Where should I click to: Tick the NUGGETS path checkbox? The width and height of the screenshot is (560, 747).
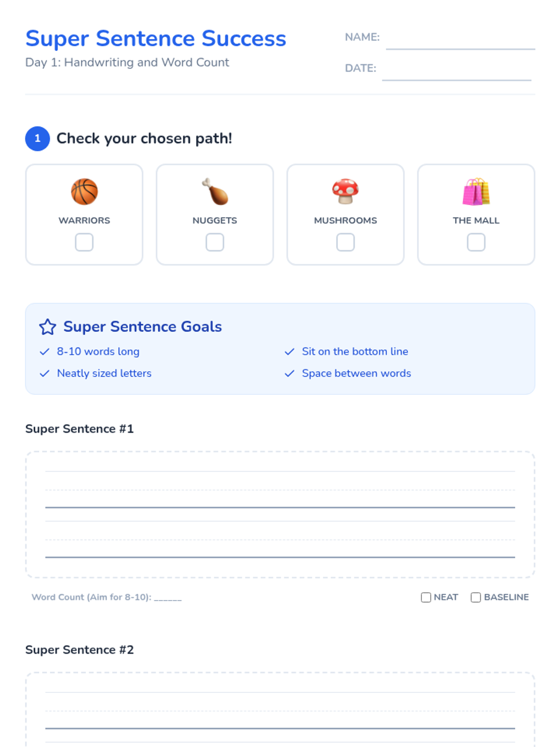(215, 242)
